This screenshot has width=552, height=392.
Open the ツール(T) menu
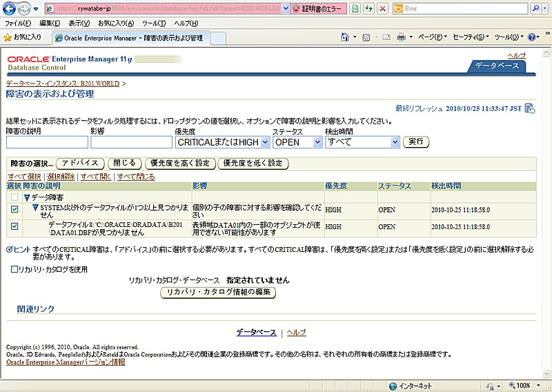154,23
